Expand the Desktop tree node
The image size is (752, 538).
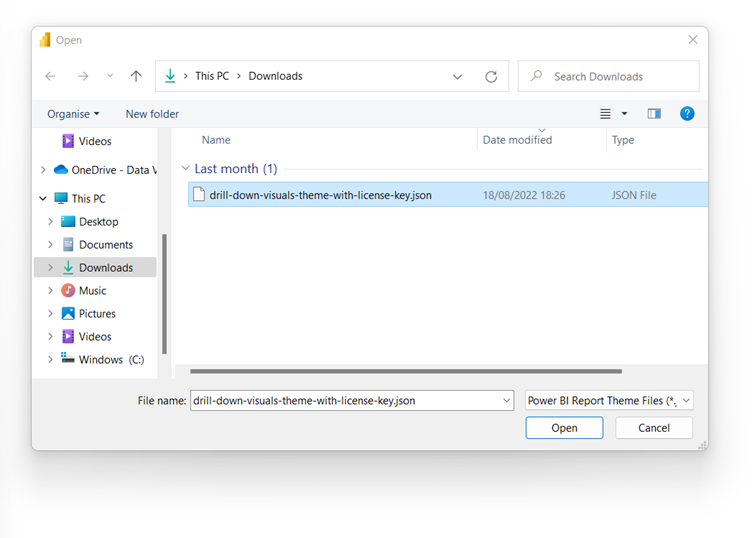[x=51, y=222]
